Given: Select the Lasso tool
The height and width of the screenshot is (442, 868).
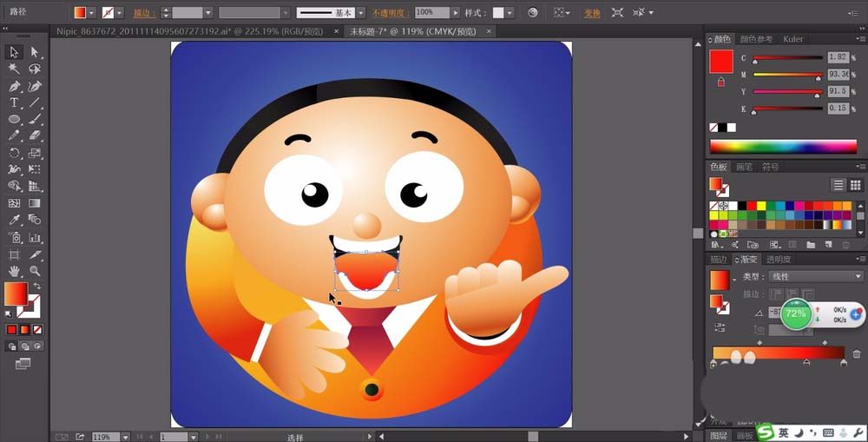Looking at the screenshot, I should coord(35,69).
